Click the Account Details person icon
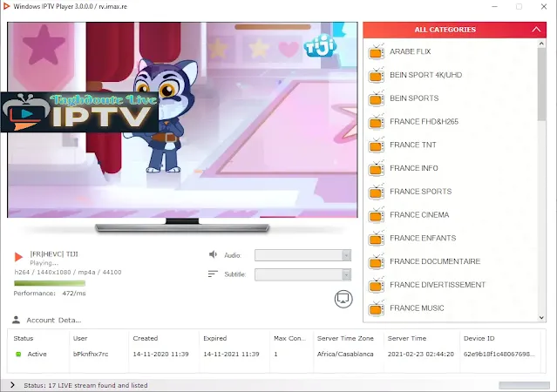557x392 pixels. click(16, 320)
